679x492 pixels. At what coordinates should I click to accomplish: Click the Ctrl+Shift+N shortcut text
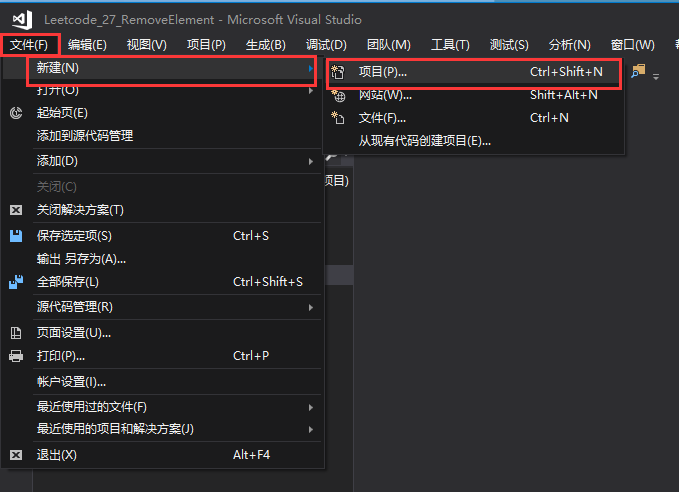566,72
